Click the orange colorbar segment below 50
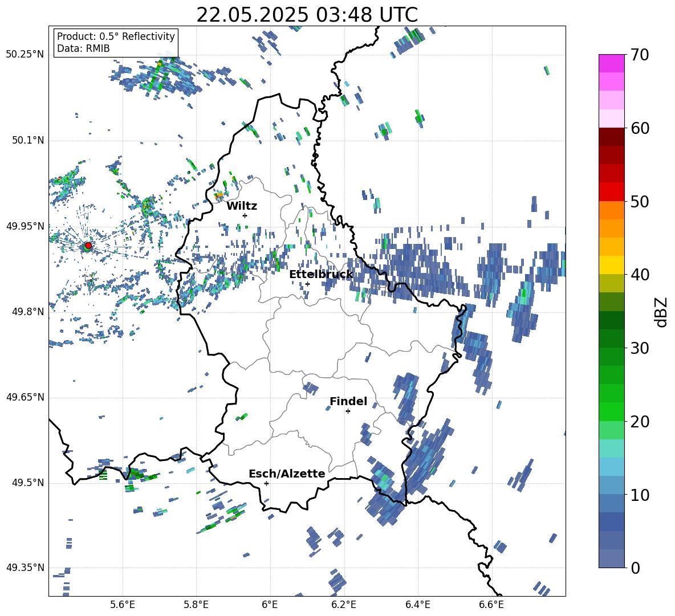Image resolution: width=675 pixels, height=616 pixels. pyautogui.click(x=611, y=210)
